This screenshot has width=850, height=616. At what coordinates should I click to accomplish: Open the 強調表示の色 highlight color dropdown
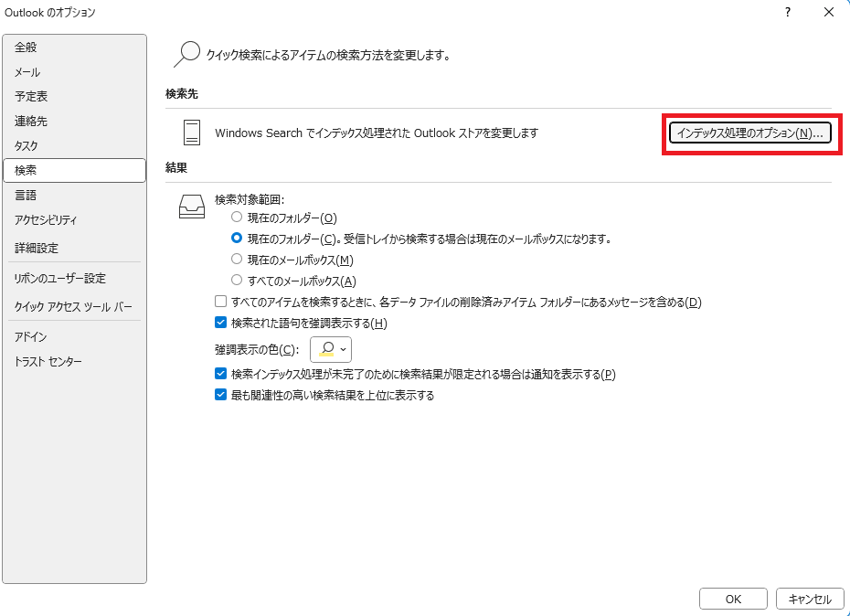331,349
